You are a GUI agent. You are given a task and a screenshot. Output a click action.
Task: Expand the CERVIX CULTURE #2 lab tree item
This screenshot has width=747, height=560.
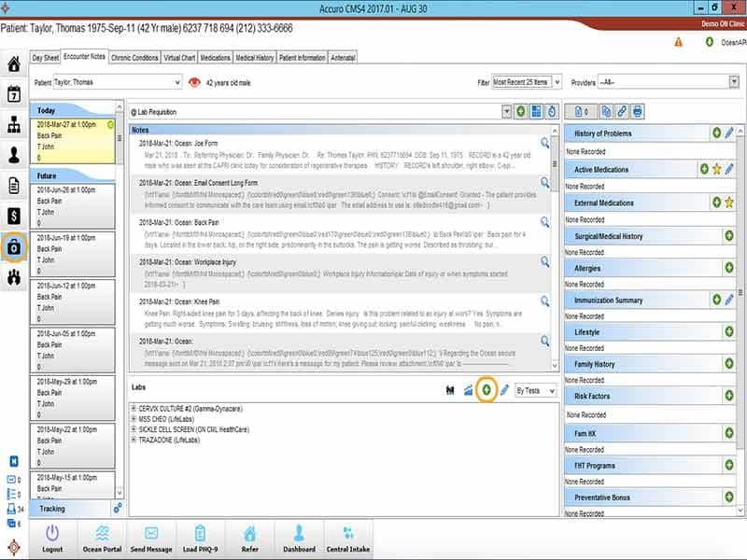(134, 409)
